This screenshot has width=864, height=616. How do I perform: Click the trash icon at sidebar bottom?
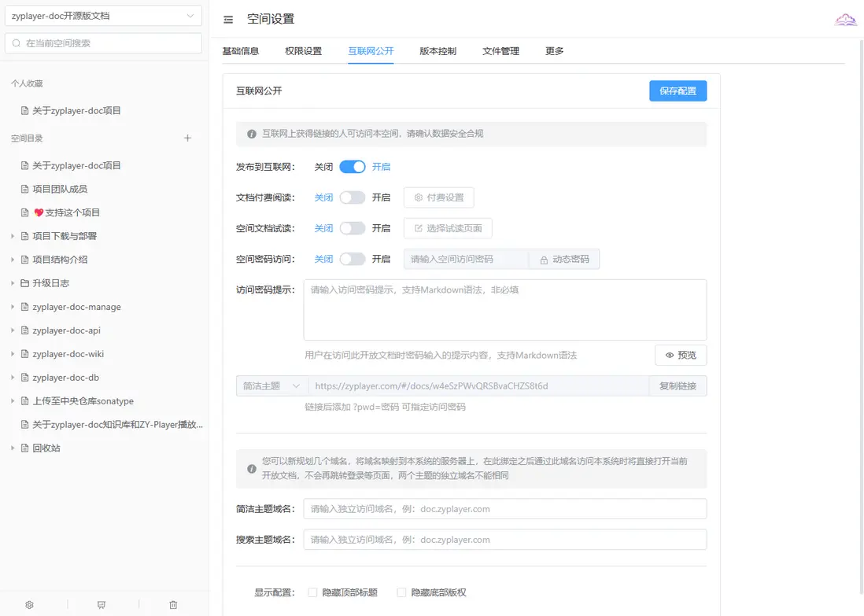point(173,604)
